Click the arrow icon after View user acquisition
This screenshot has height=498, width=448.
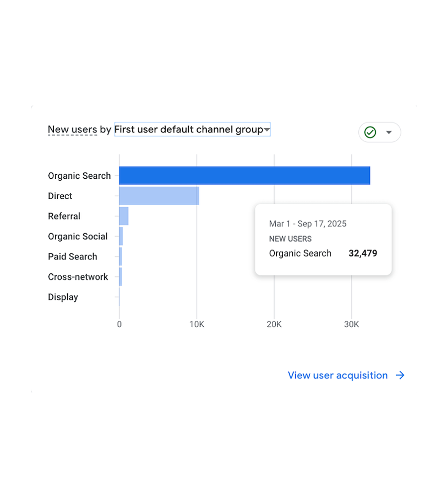point(400,375)
